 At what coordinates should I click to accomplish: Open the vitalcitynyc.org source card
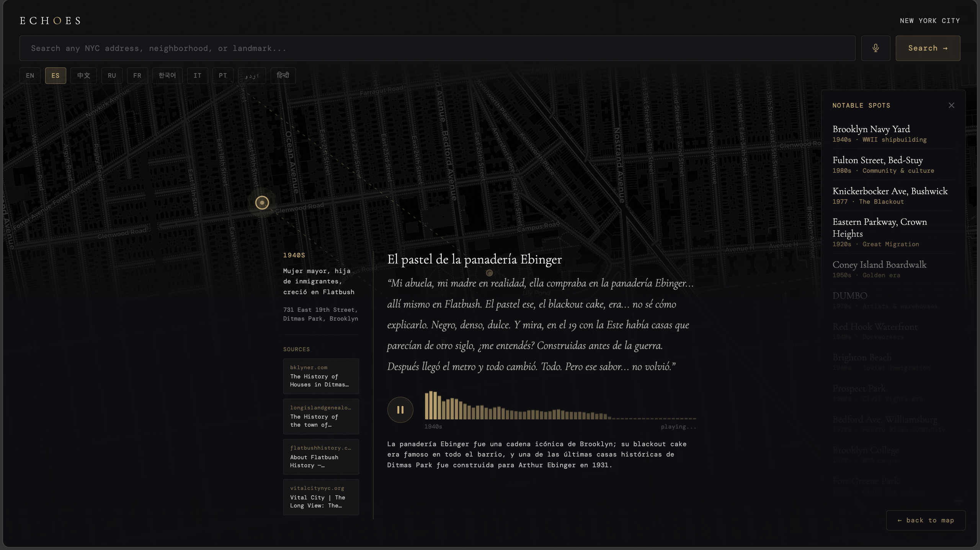click(321, 497)
